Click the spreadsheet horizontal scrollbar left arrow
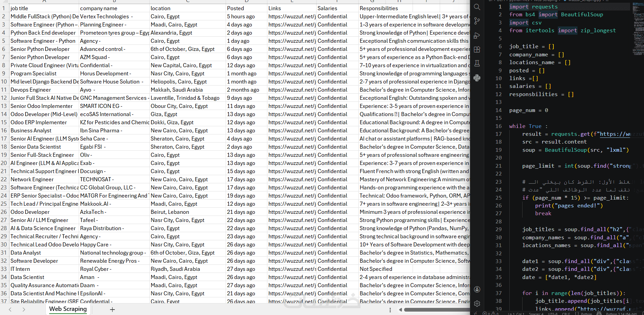The width and height of the screenshot is (644, 315). click(400, 310)
